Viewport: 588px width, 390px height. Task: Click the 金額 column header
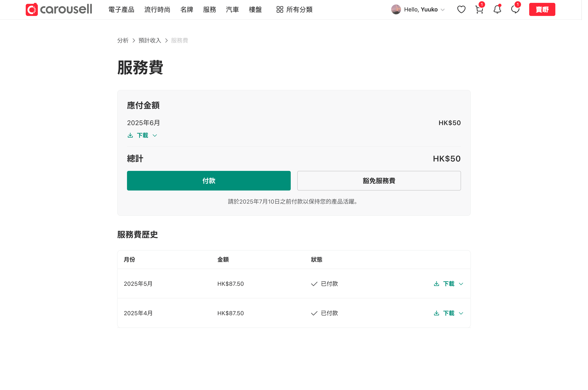223,259
